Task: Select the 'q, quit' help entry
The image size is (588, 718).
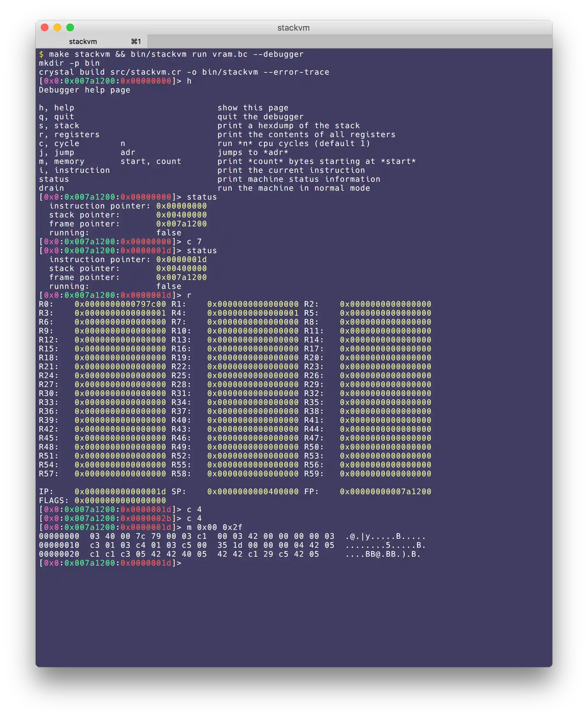Action: coord(56,116)
